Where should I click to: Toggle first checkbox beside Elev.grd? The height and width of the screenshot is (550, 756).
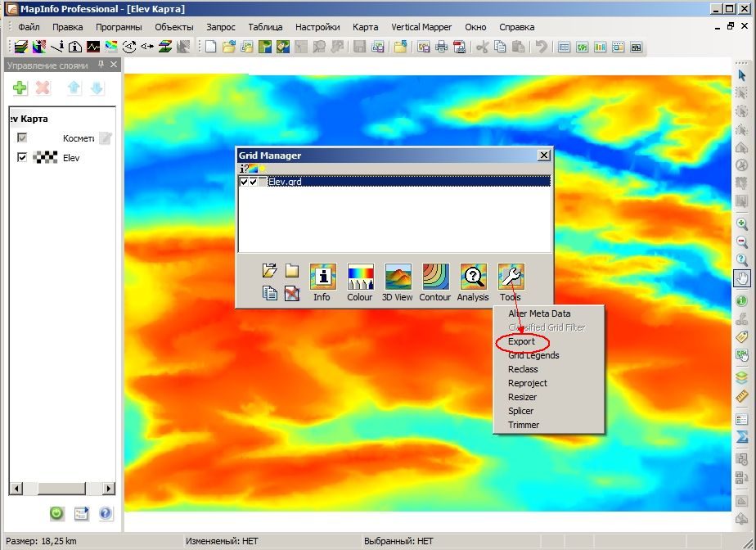pos(244,182)
